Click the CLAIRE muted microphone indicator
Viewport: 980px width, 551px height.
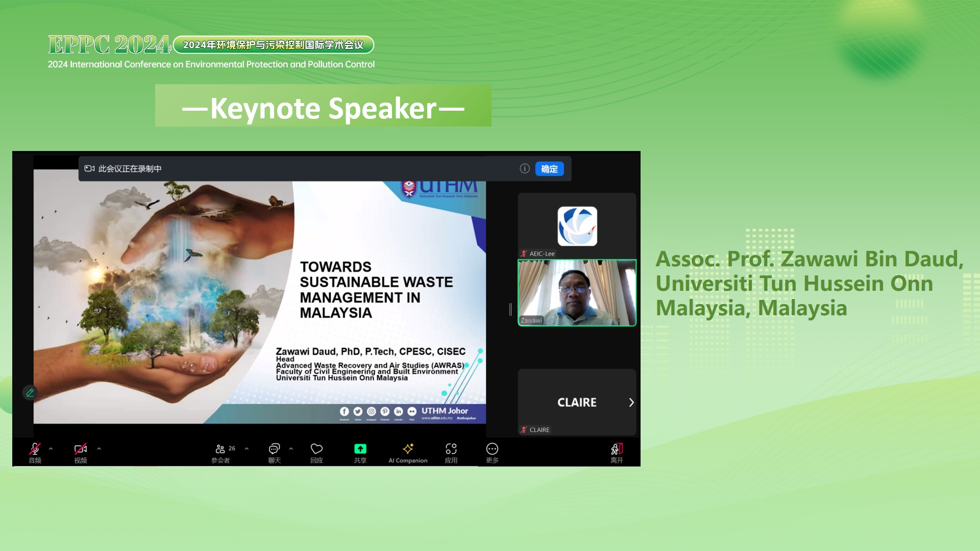pyautogui.click(x=524, y=430)
